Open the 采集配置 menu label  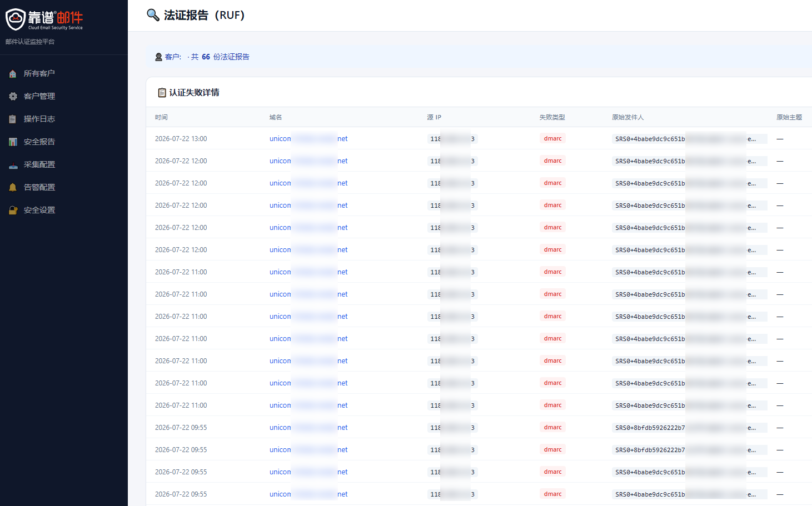point(39,165)
